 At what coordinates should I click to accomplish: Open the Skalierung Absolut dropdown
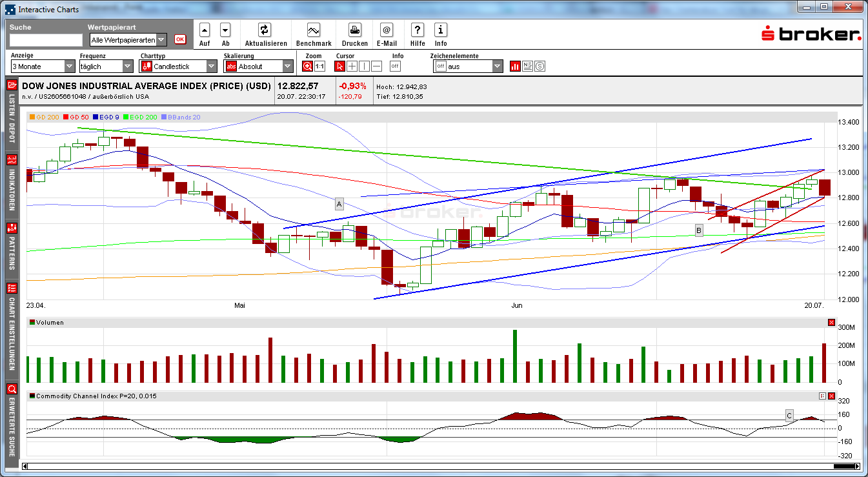(x=259, y=66)
